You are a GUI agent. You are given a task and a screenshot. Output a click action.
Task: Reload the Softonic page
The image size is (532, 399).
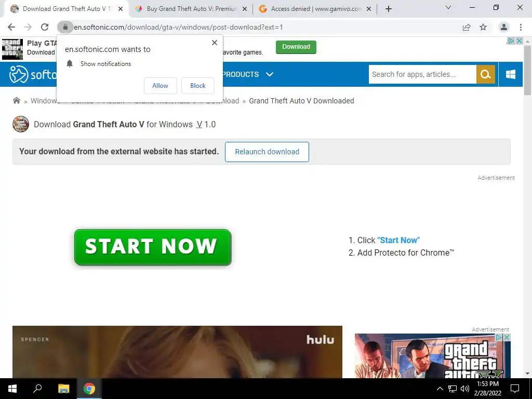pos(45,27)
